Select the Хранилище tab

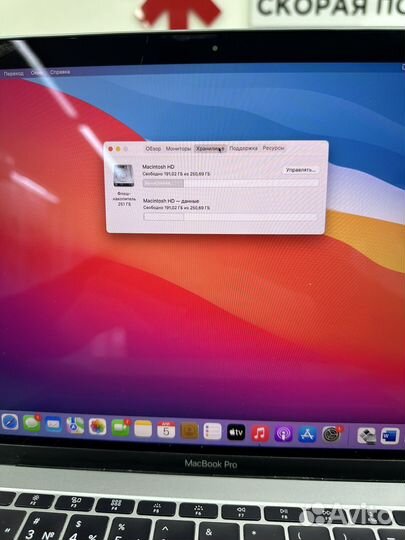point(210,149)
